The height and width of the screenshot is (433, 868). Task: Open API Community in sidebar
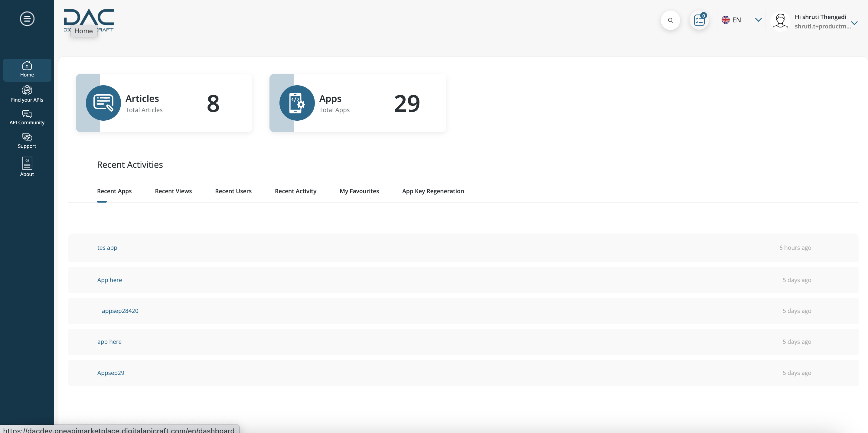(27, 118)
